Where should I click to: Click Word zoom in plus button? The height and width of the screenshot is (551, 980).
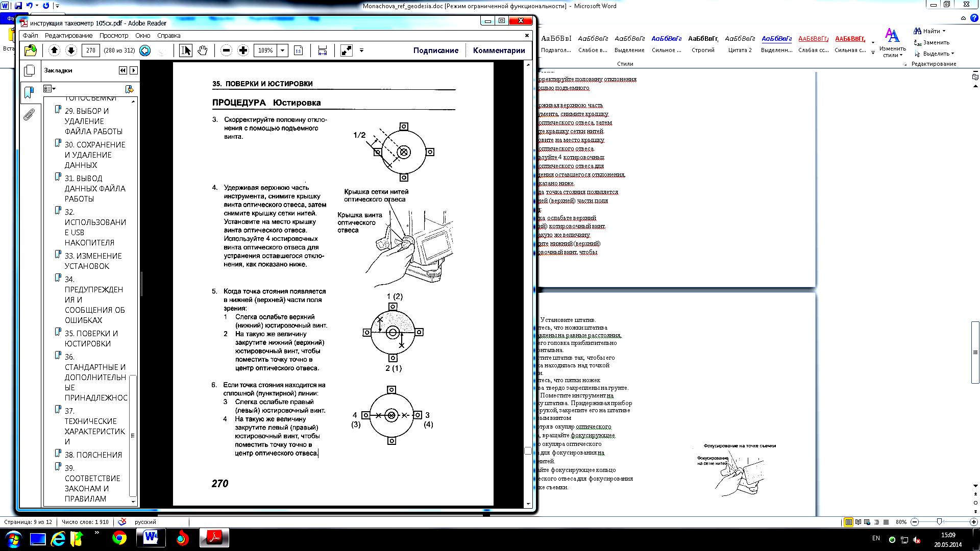(974, 522)
